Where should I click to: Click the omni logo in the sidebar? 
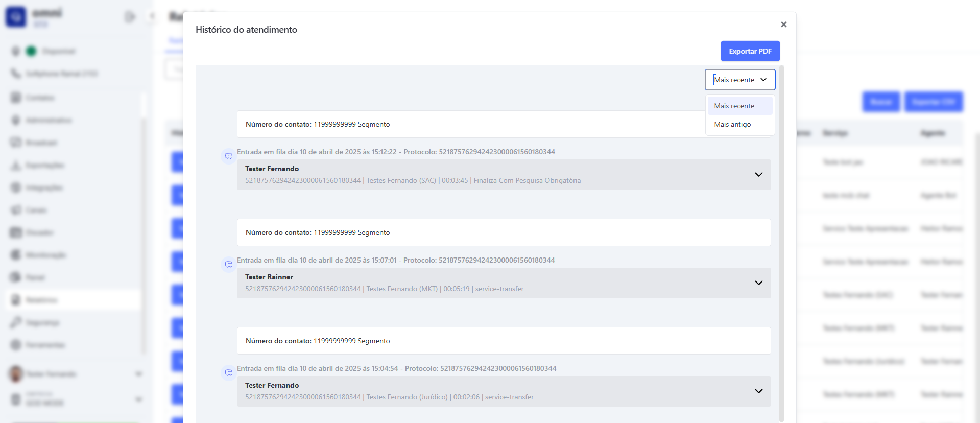pos(16,17)
